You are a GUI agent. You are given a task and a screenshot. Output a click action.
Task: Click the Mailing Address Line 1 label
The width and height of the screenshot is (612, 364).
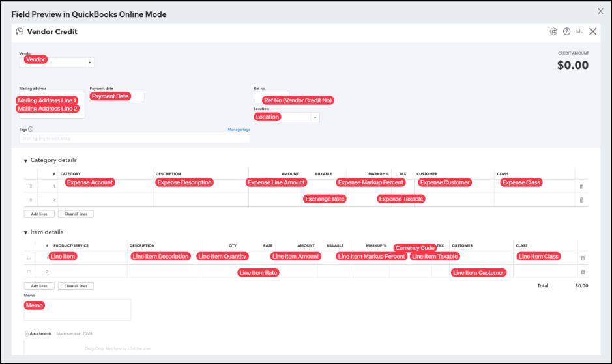[47, 100]
